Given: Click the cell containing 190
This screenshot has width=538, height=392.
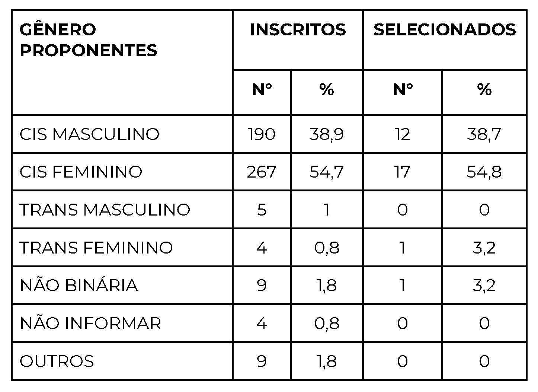Looking at the screenshot, I should 262,134.
